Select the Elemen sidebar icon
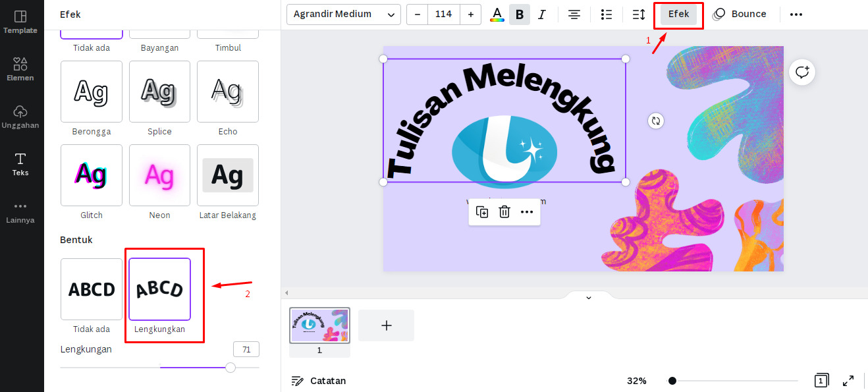 [x=20, y=69]
